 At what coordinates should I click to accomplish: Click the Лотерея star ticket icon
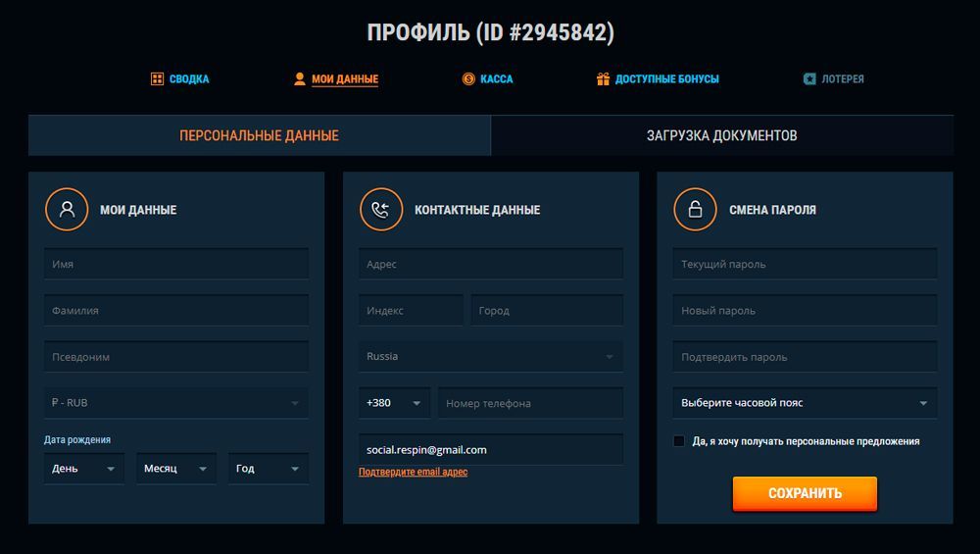pyautogui.click(x=809, y=78)
